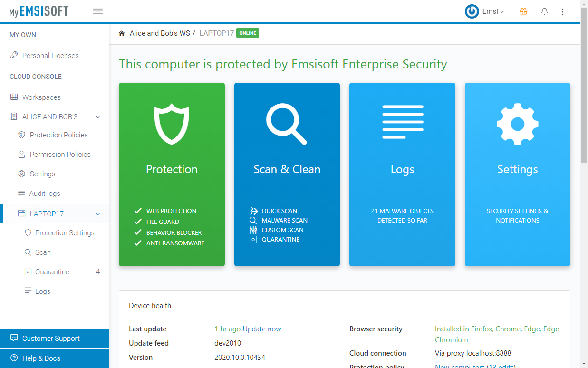Click the Update now link

coord(262,329)
